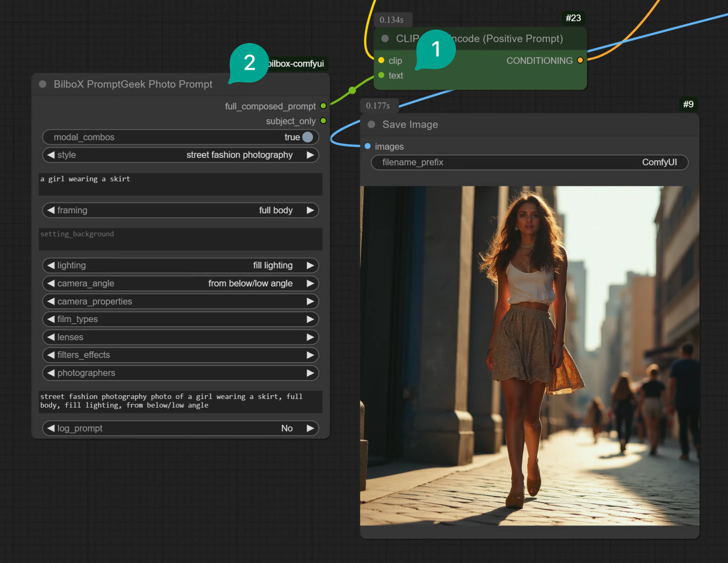This screenshot has height=563, width=728.
Task: Click the orange CONDITIONING output socket
Action: tap(580, 60)
